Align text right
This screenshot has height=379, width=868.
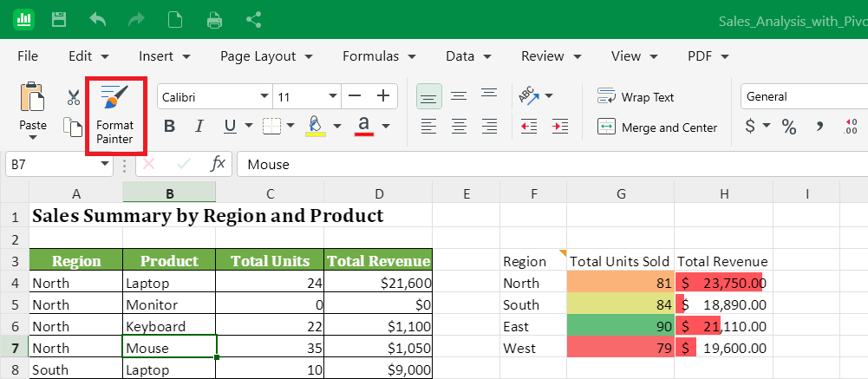click(489, 127)
